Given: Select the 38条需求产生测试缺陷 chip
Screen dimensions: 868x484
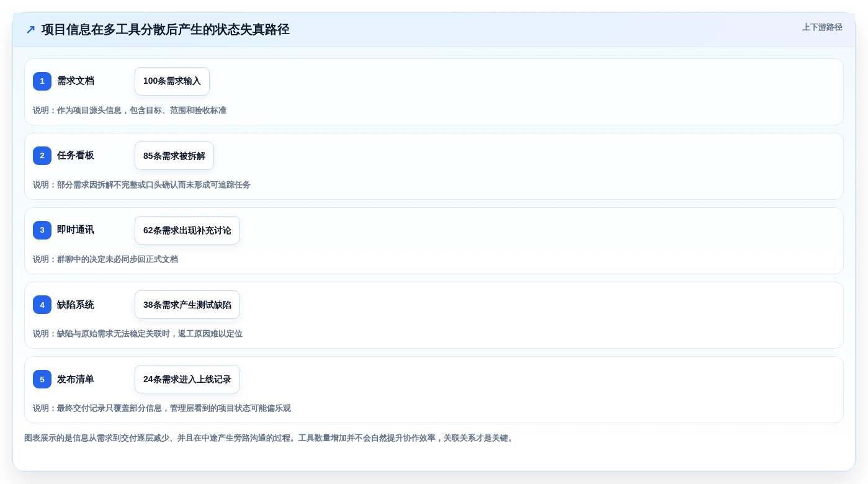Looking at the screenshot, I should 187,305.
